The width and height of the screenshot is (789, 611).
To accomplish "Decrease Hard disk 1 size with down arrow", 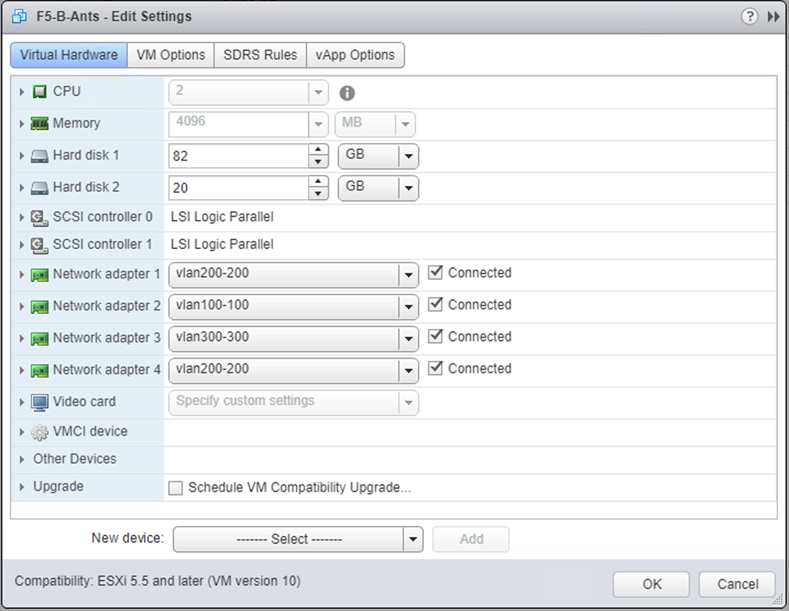I will point(318,162).
